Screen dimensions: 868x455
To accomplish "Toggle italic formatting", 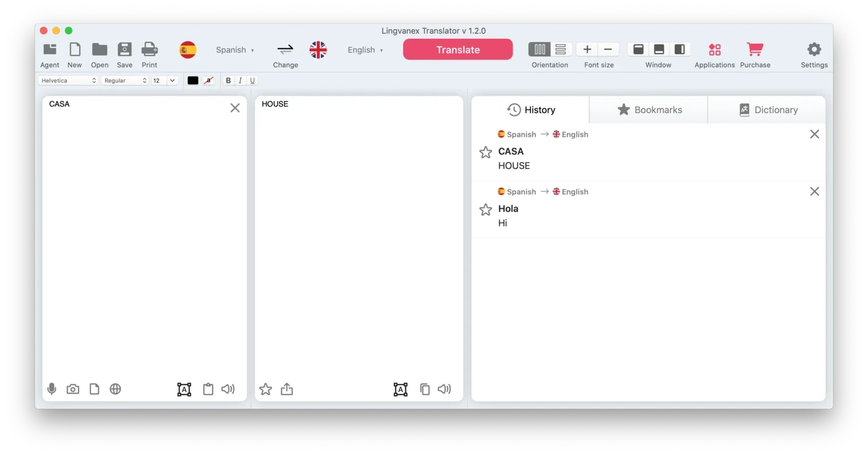I will tap(240, 81).
